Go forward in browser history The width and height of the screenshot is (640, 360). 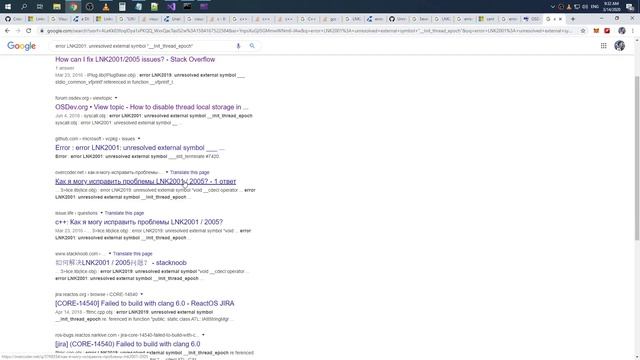coord(18,31)
